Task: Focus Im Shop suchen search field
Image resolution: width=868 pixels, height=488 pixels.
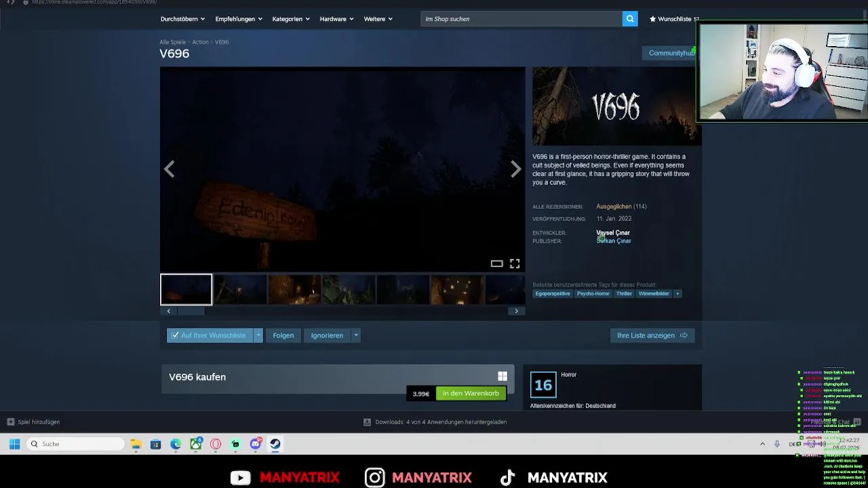Action: point(521,19)
